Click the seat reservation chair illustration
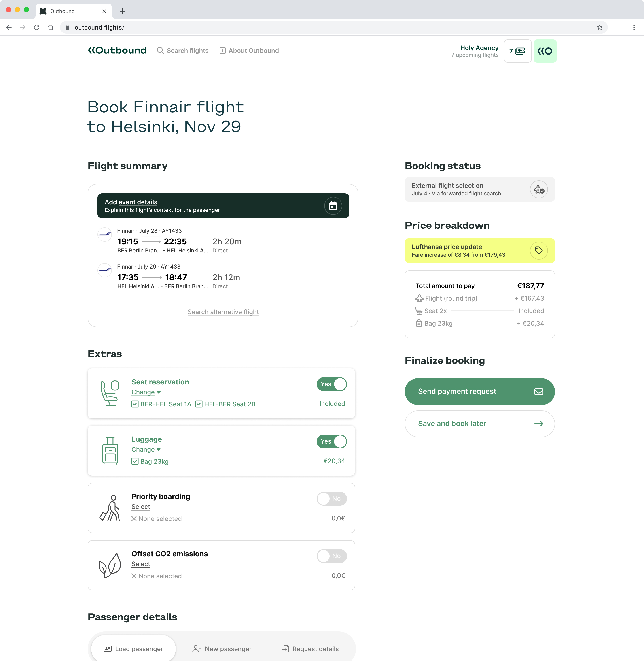 tap(110, 393)
